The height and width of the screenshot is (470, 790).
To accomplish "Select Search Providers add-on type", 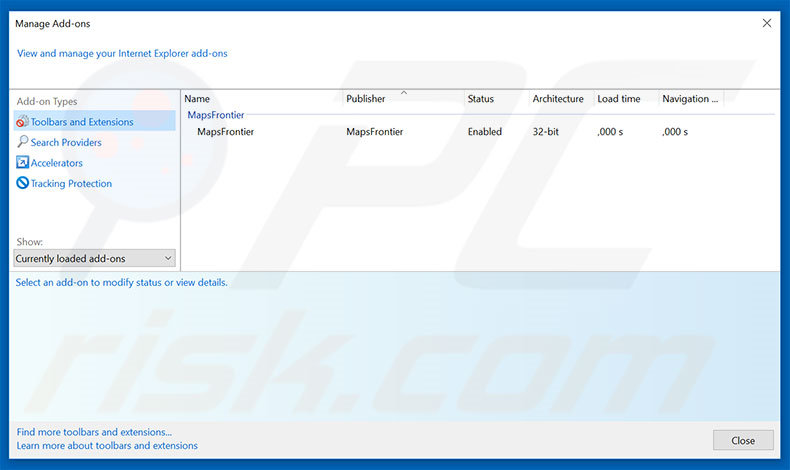I will (x=66, y=143).
